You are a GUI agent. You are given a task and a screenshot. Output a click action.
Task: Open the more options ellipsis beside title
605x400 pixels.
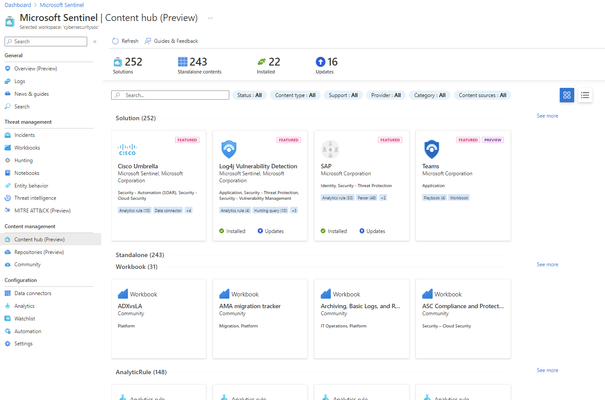point(210,18)
